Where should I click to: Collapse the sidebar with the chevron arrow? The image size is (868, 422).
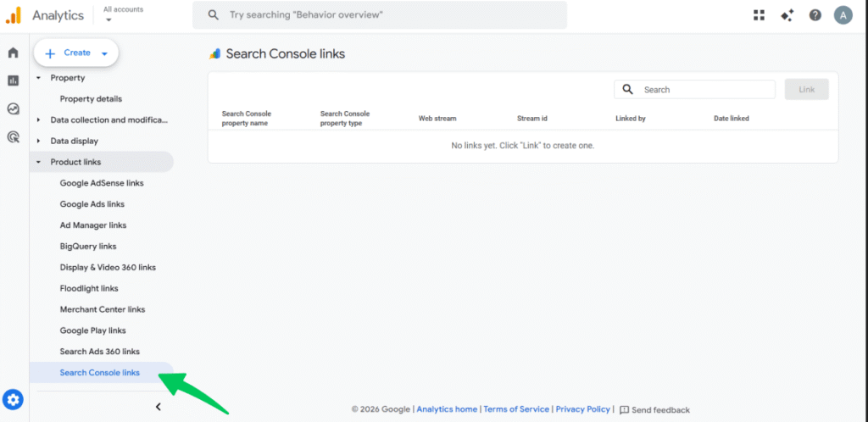click(x=158, y=407)
